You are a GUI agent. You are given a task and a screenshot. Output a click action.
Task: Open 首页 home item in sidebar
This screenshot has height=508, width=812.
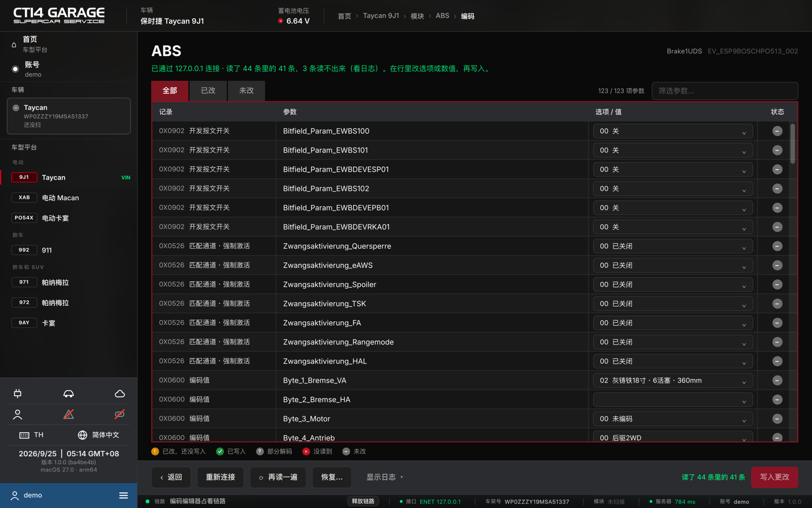(69, 44)
